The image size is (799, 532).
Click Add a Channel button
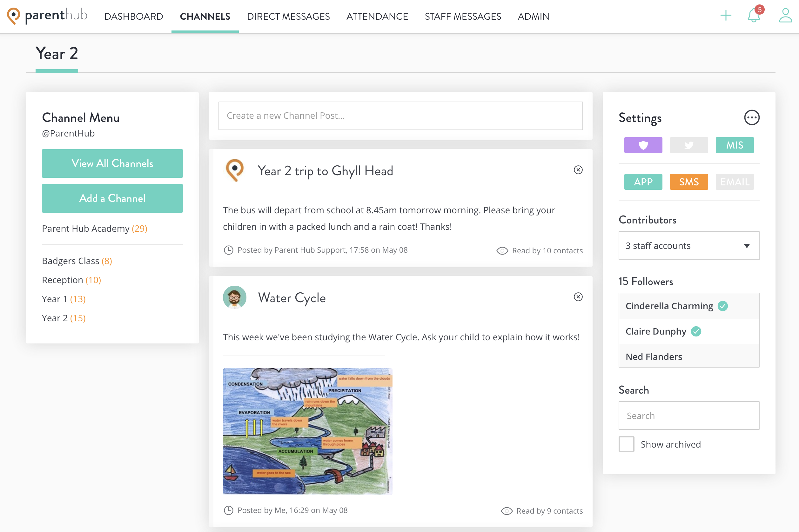click(112, 198)
